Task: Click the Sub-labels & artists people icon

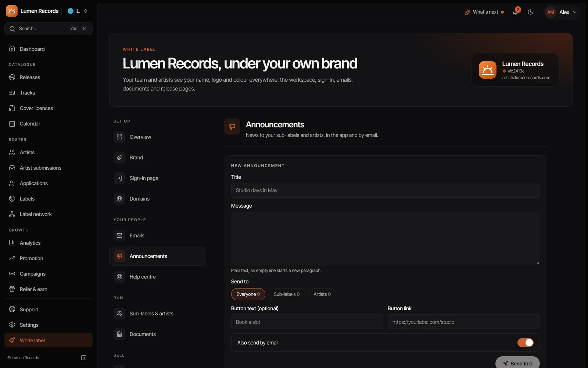Action: [119, 314]
